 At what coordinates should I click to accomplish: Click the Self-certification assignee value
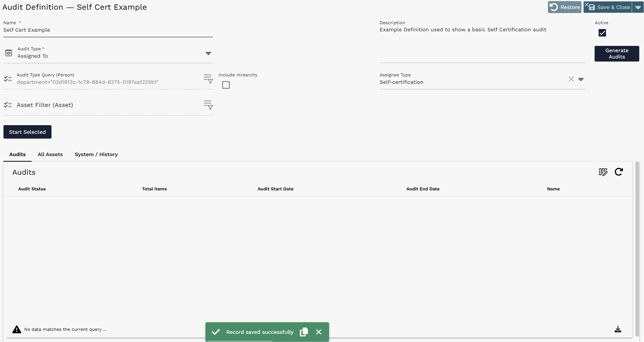point(401,82)
